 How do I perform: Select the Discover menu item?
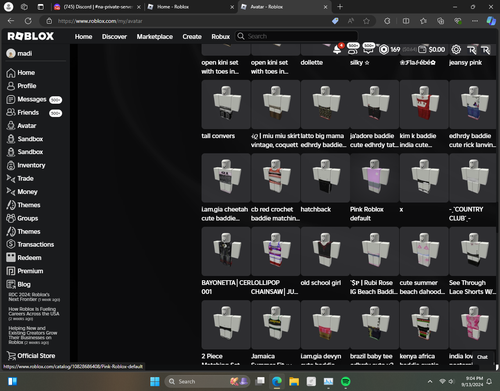(114, 36)
